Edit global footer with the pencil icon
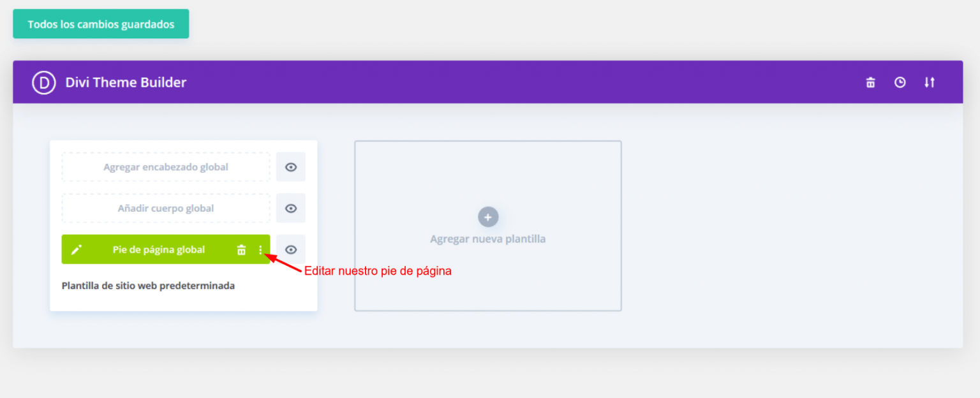980x398 pixels. [x=77, y=249]
